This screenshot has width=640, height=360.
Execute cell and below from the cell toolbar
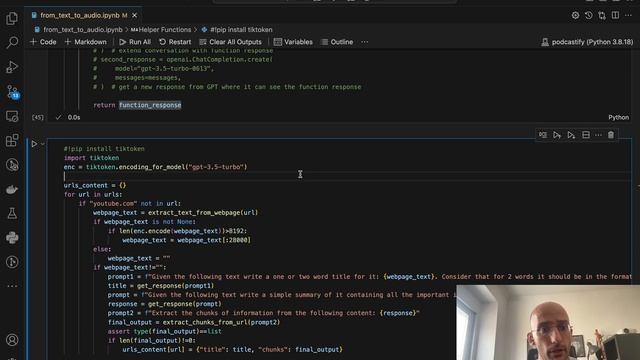coord(571,135)
